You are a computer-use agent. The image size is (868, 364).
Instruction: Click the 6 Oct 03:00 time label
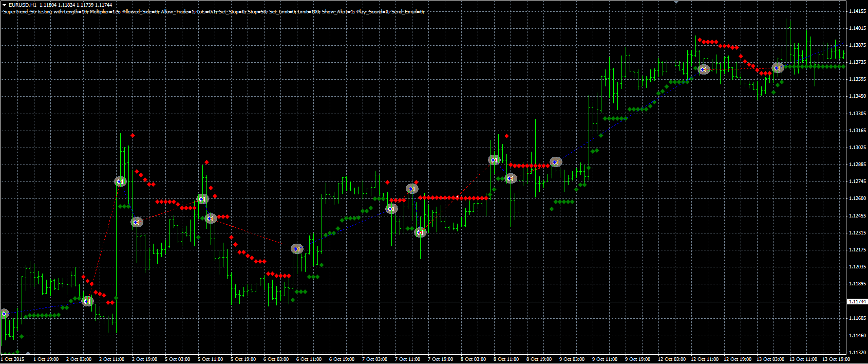[x=277, y=359]
